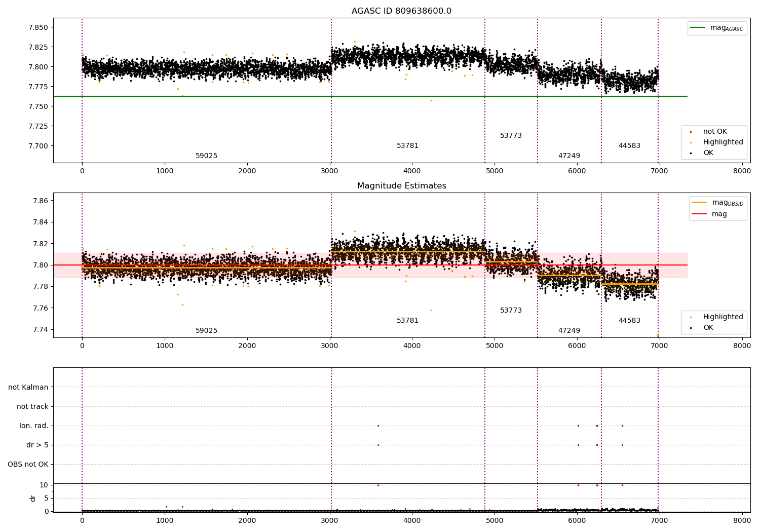Select the "not OK" legend entry
The width and height of the screenshot is (760, 532).
pyautogui.click(x=715, y=132)
